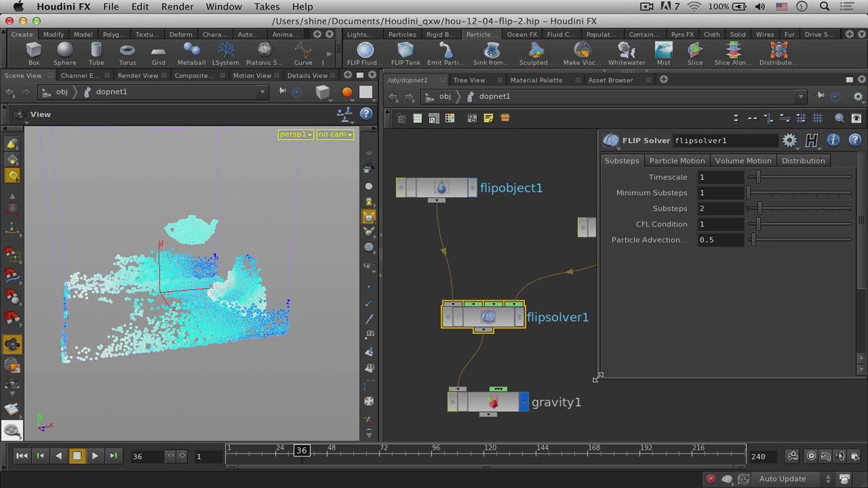The image size is (868, 488).
Task: Create a FLIP Tank
Action: pos(406,53)
